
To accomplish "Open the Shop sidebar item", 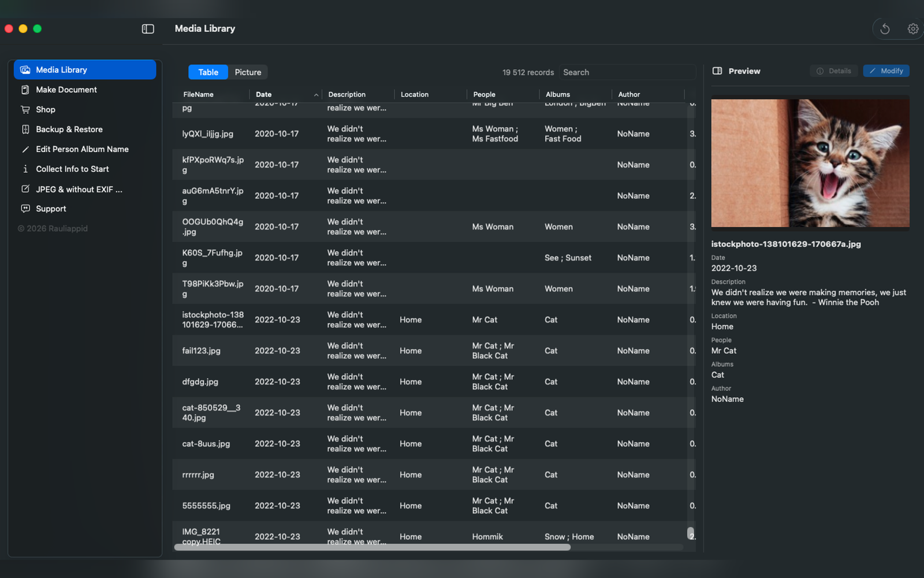I will [85, 109].
